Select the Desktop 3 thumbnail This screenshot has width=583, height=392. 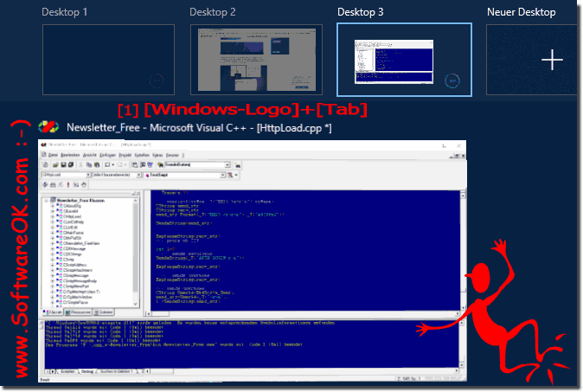click(404, 60)
